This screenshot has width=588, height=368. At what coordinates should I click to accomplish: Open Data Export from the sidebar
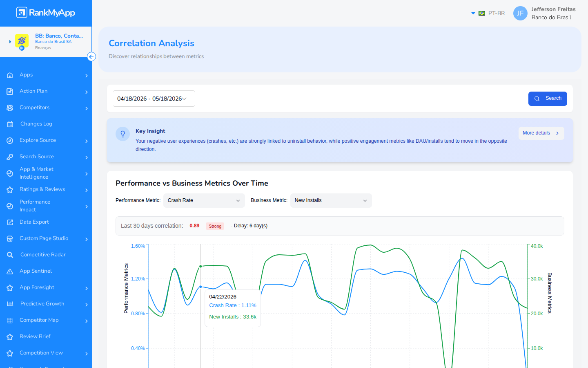(34, 222)
